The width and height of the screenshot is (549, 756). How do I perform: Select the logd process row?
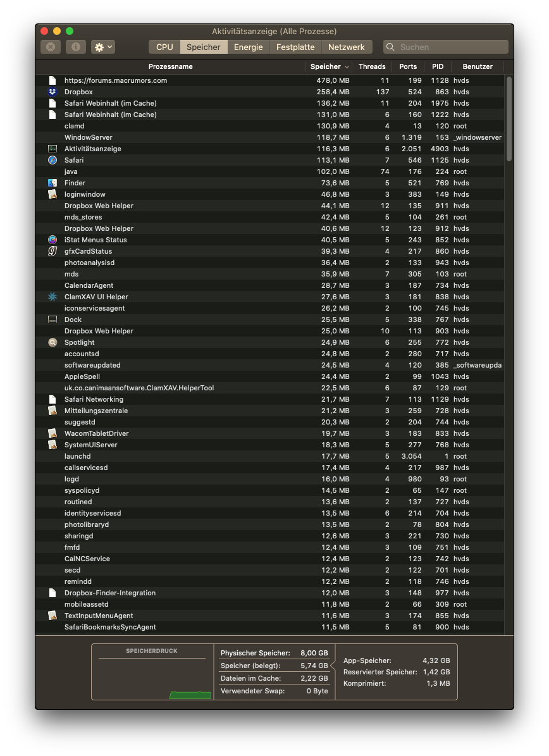tap(270, 480)
